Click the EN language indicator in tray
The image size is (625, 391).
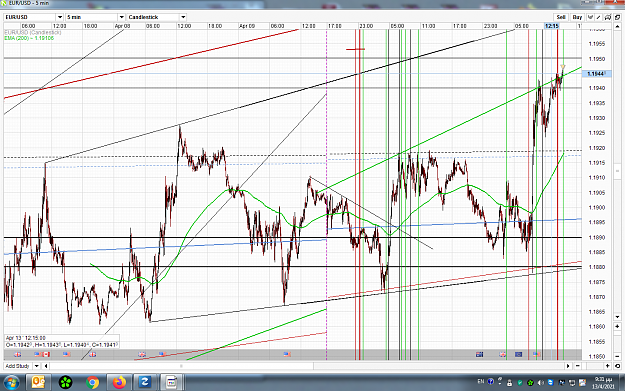481,381
